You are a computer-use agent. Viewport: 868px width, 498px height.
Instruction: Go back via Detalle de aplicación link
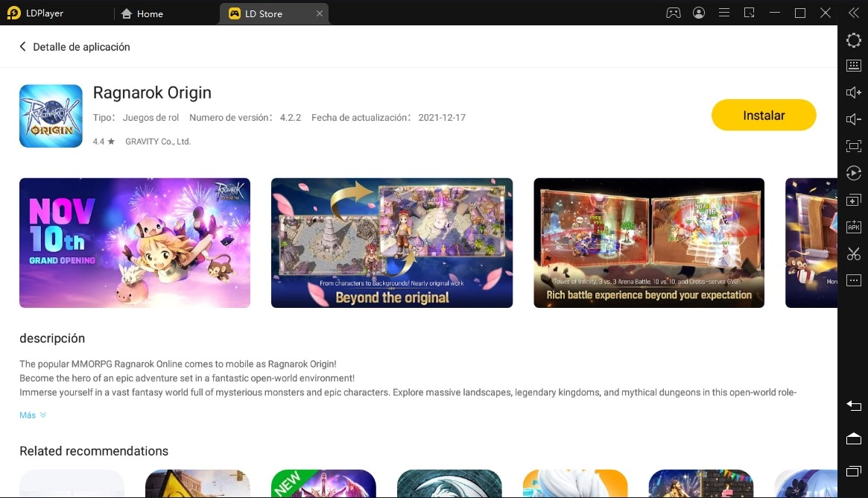(75, 46)
